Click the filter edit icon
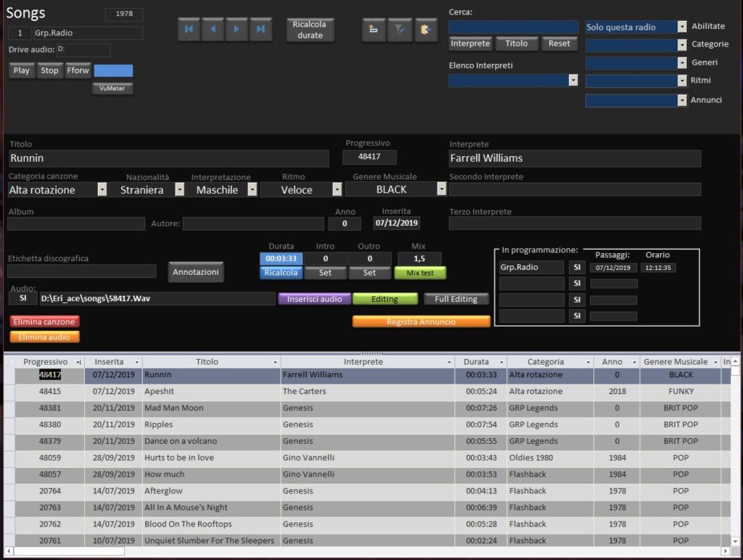 click(x=400, y=30)
